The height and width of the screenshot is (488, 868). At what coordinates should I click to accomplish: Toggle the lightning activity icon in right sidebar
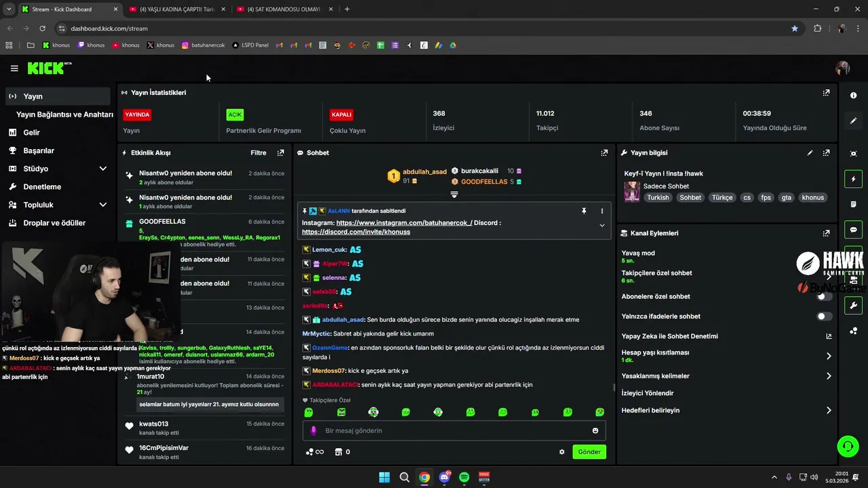(x=853, y=179)
